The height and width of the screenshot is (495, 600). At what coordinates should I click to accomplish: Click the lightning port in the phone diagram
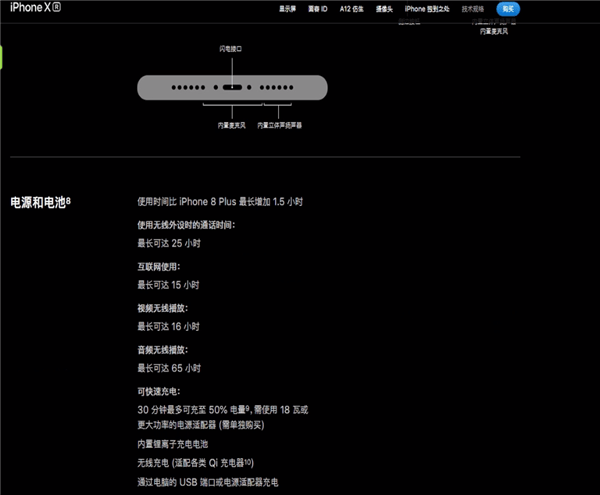pyautogui.click(x=232, y=87)
